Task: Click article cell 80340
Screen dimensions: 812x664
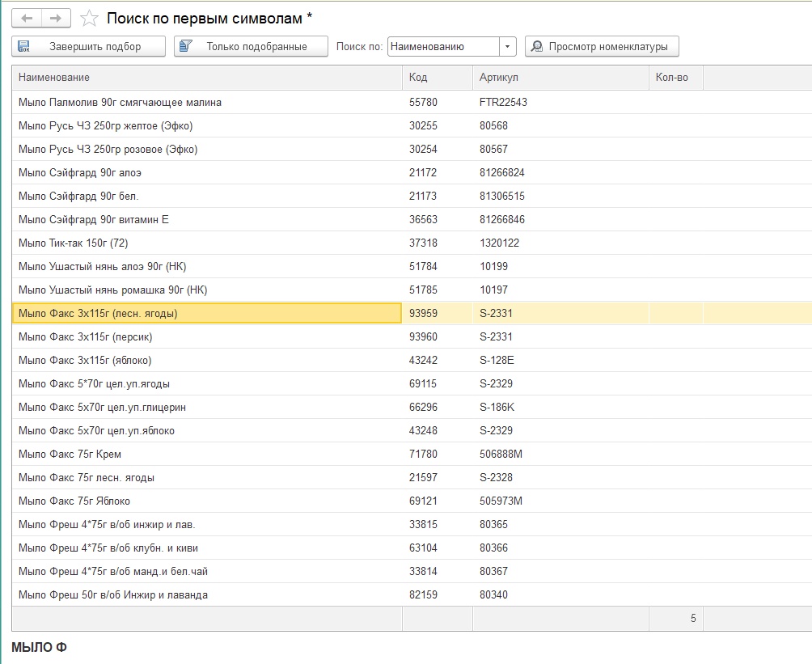Action: 560,594
